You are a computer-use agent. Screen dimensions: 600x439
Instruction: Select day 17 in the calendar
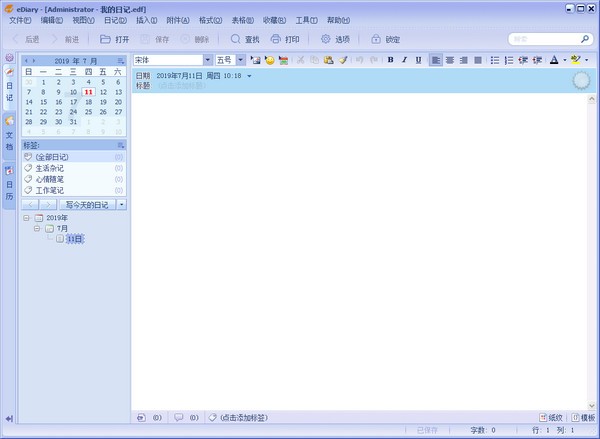click(73, 101)
